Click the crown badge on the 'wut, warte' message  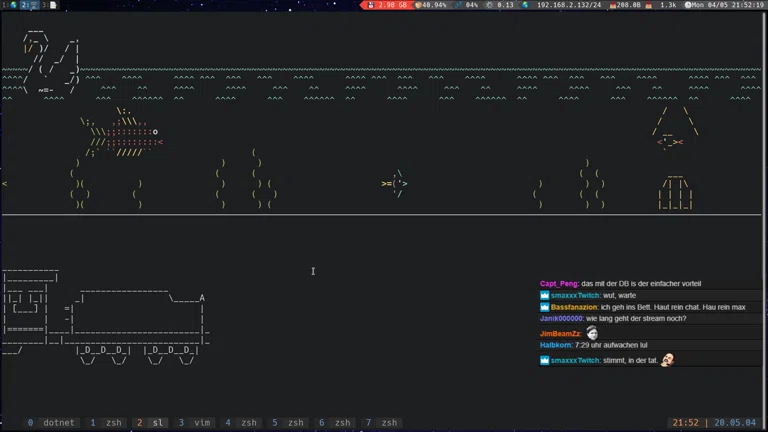click(545, 296)
